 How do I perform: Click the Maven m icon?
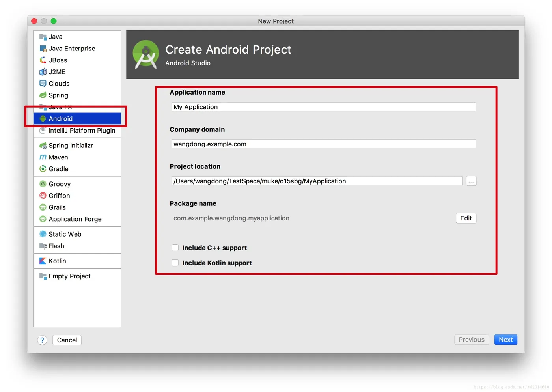click(x=43, y=157)
